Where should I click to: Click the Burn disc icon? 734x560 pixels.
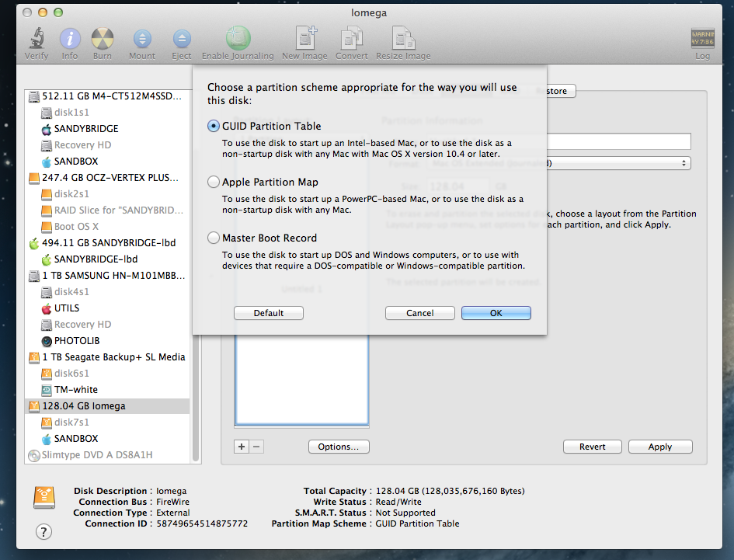pyautogui.click(x=102, y=38)
